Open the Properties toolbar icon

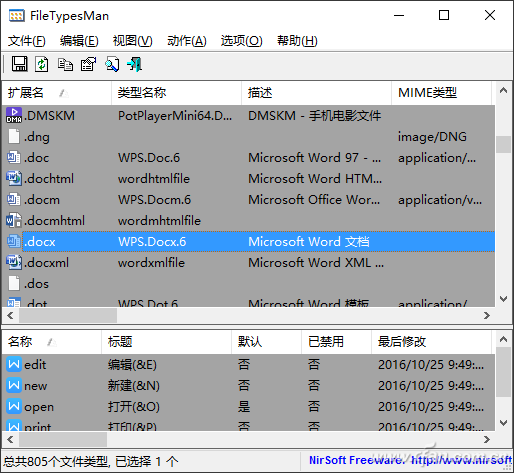point(88,64)
